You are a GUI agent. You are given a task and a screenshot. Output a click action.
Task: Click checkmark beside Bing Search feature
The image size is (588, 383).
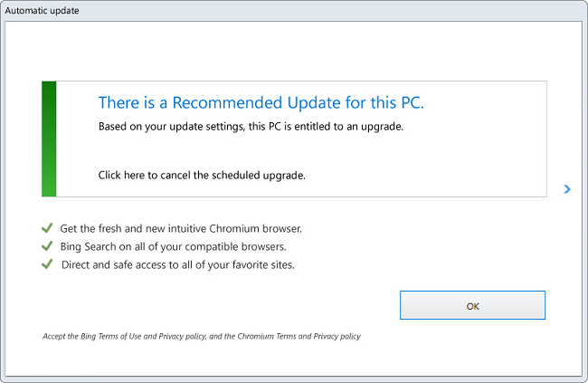[47, 245]
